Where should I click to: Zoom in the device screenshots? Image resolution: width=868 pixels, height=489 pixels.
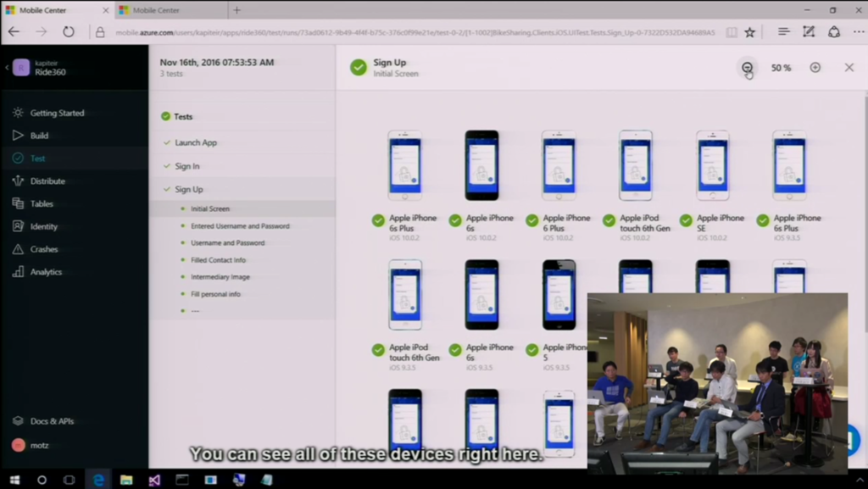[815, 68]
